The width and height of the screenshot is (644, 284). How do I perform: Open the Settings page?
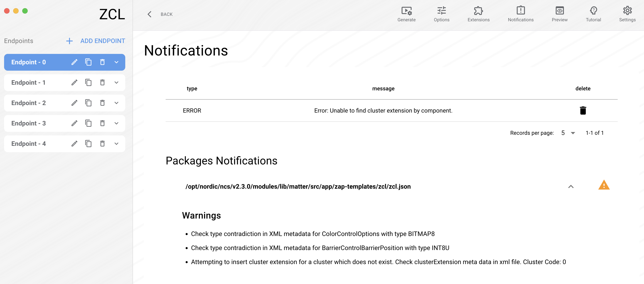[x=627, y=14]
